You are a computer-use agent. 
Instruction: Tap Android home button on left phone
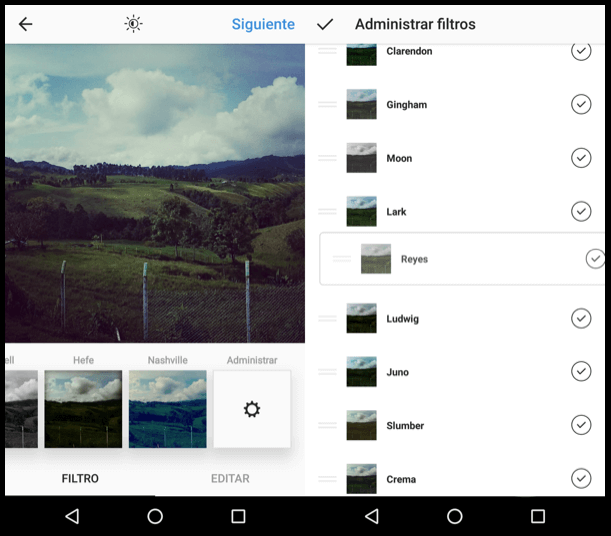pyautogui.click(x=155, y=516)
